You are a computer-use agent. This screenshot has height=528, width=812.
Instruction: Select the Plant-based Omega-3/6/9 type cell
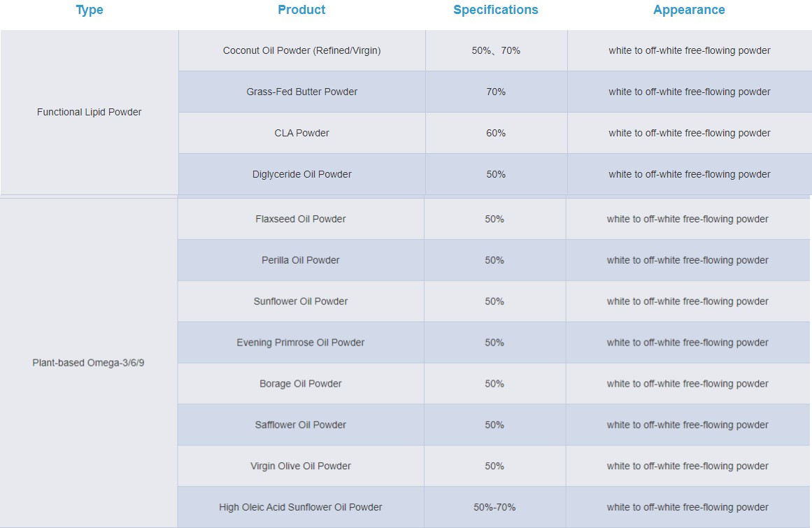[x=89, y=363]
